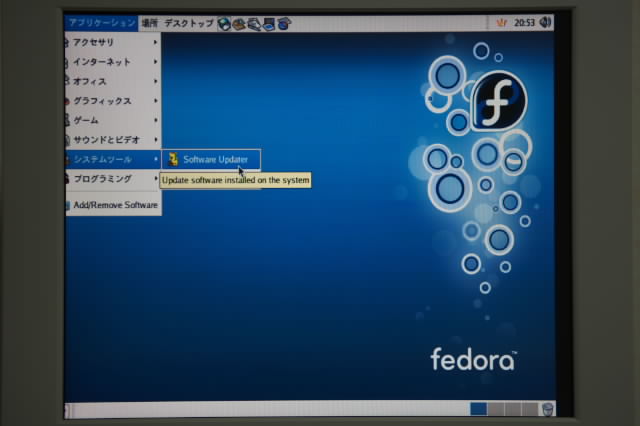Open the volume speaker applet
Image resolution: width=640 pixels, height=426 pixels.
point(545,22)
